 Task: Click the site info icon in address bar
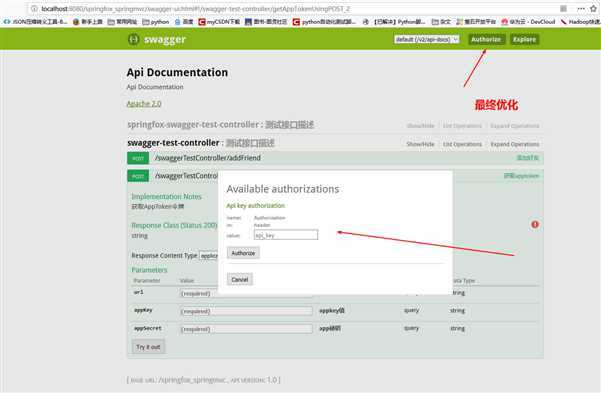(x=34, y=8)
